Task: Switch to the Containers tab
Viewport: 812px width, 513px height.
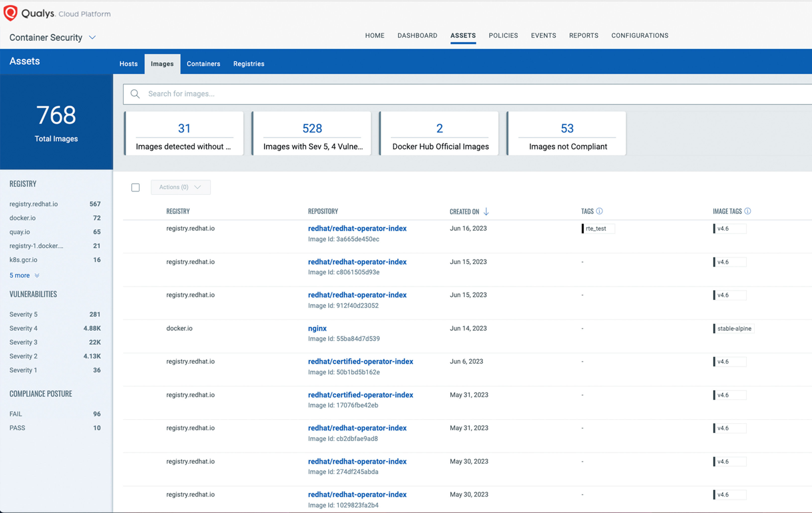Action: click(203, 64)
